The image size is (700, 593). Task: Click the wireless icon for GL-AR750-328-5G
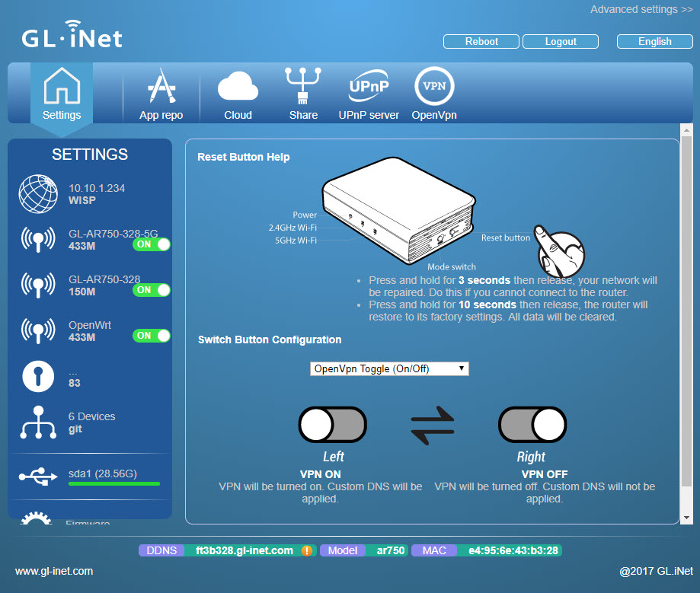tap(38, 239)
